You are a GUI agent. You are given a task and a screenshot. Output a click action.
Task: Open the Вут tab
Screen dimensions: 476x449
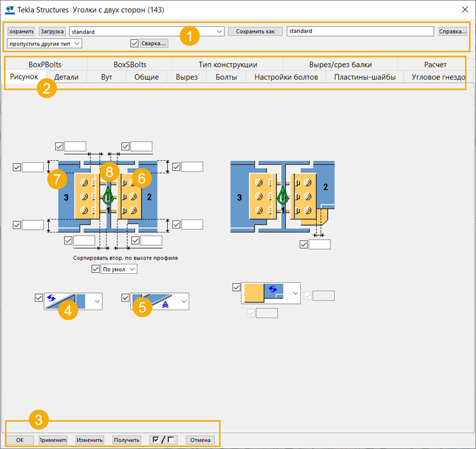tap(106, 77)
